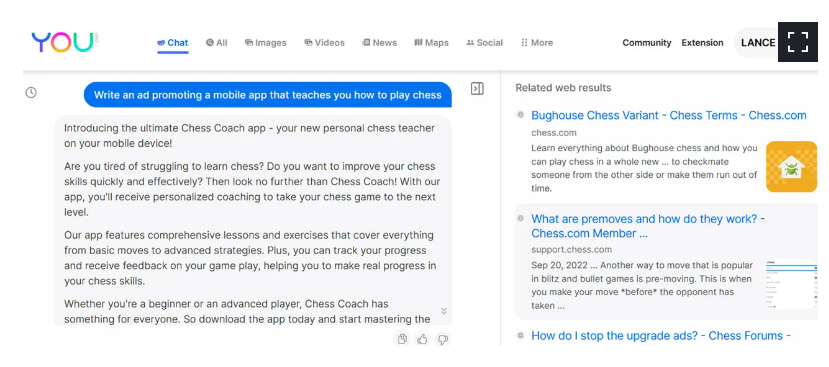The image size is (829, 367).
Task: Switch to the Maps tab
Action: coord(431,43)
